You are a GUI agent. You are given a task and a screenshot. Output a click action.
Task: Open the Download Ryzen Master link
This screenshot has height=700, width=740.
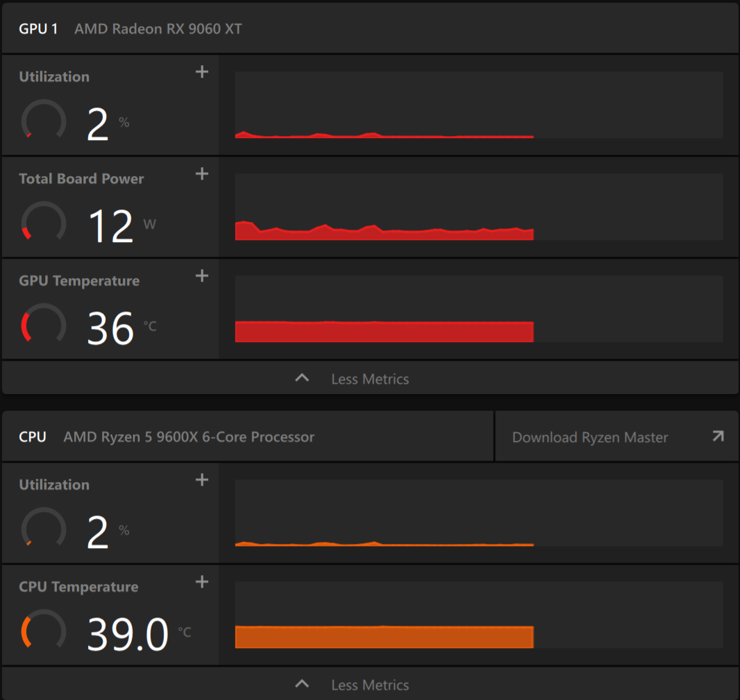click(617, 436)
